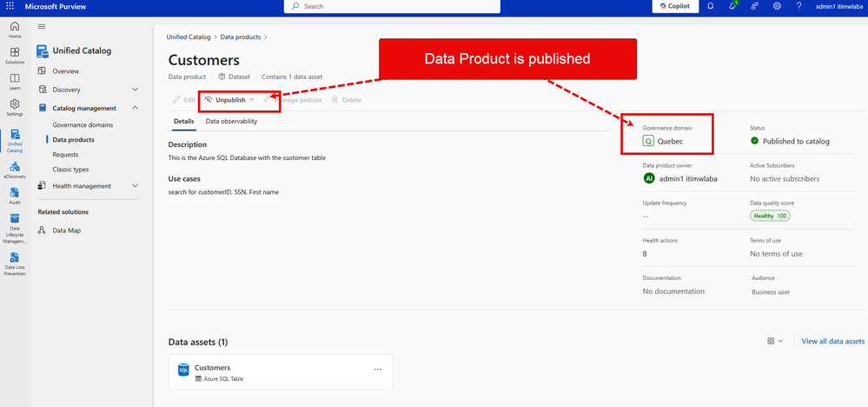Screen dimensions: 868x407
Task: Click the Unpublish button
Action: 225,100
